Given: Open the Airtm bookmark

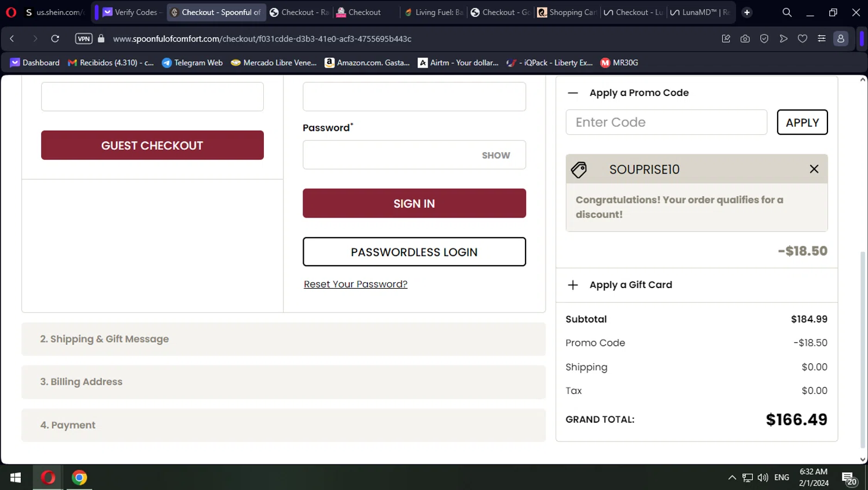Looking at the screenshot, I should click(x=458, y=62).
